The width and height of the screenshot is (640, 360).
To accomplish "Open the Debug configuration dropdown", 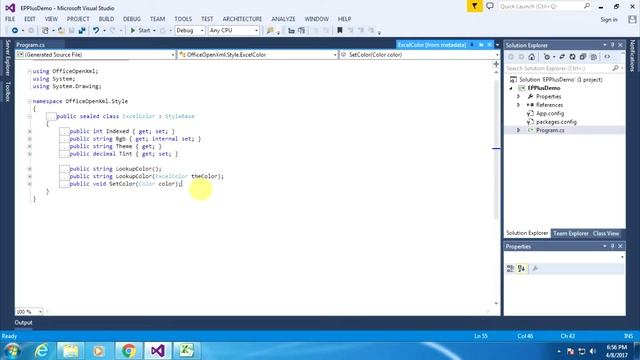I will (x=190, y=30).
